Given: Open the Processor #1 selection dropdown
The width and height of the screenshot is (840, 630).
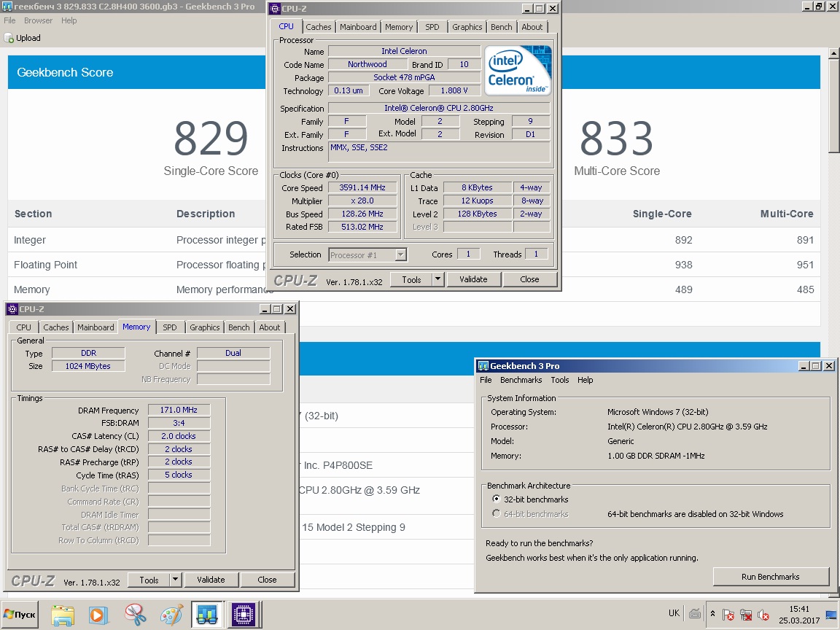Looking at the screenshot, I should pos(400,255).
